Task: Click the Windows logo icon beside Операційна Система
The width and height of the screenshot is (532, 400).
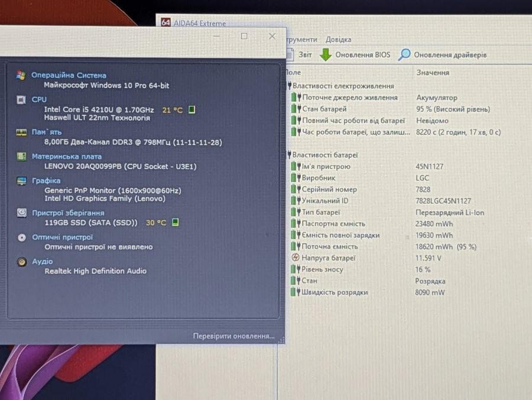Action: tap(21, 75)
